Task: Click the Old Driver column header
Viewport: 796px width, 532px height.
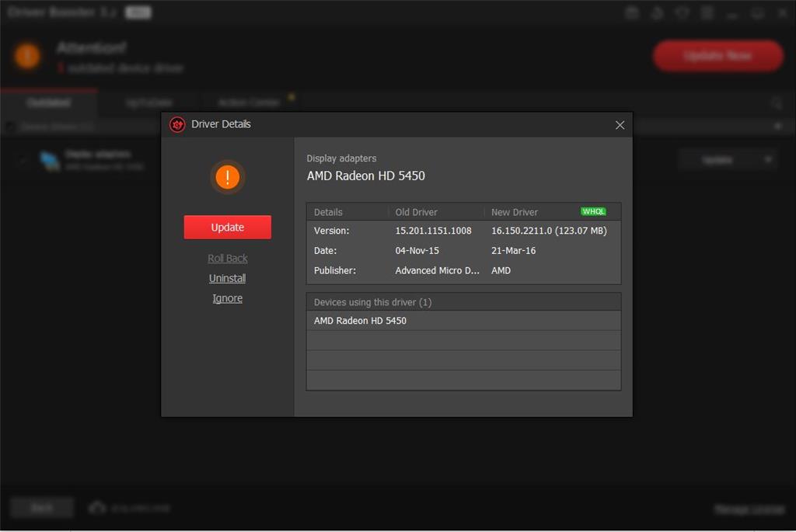Action: pos(417,212)
